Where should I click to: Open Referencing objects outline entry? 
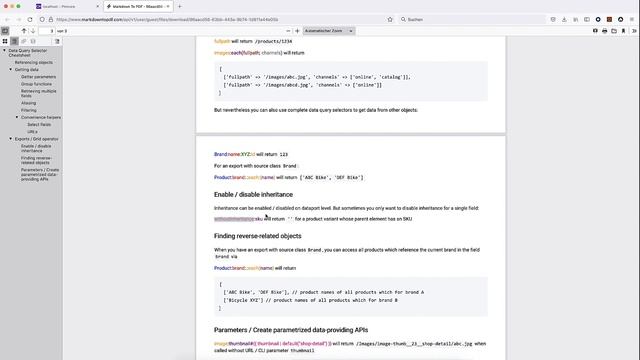click(x=33, y=62)
